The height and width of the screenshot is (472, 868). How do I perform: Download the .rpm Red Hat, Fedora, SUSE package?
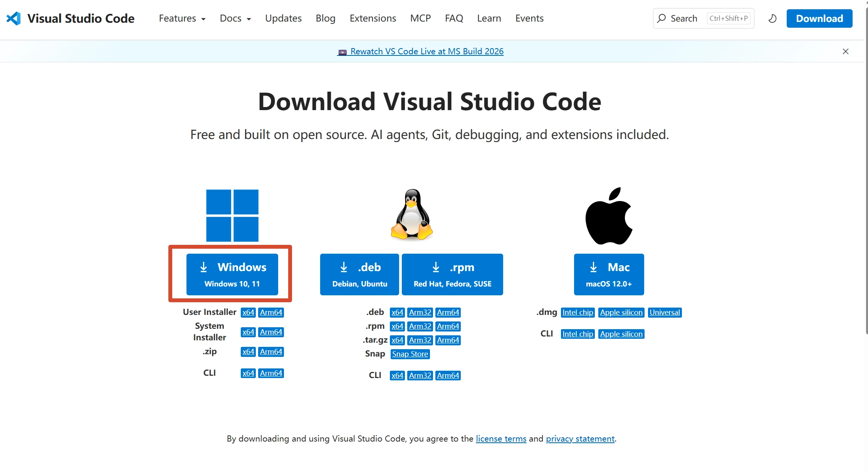tap(452, 274)
